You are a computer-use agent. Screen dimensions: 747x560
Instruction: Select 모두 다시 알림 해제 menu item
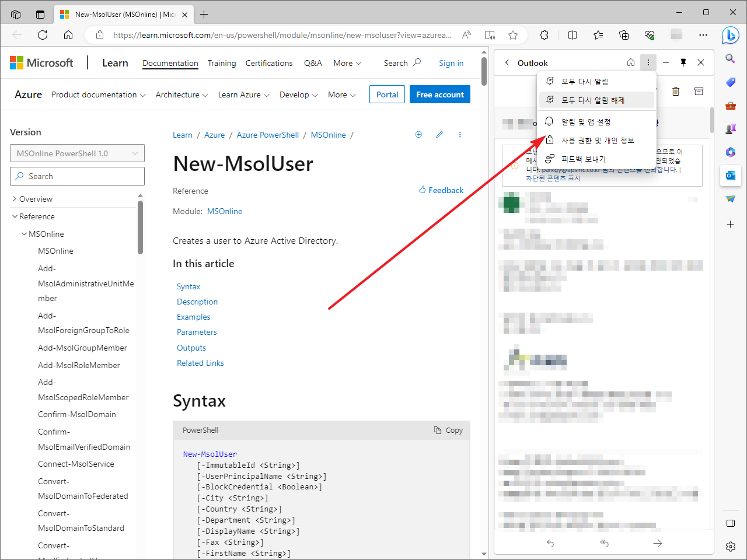point(596,100)
